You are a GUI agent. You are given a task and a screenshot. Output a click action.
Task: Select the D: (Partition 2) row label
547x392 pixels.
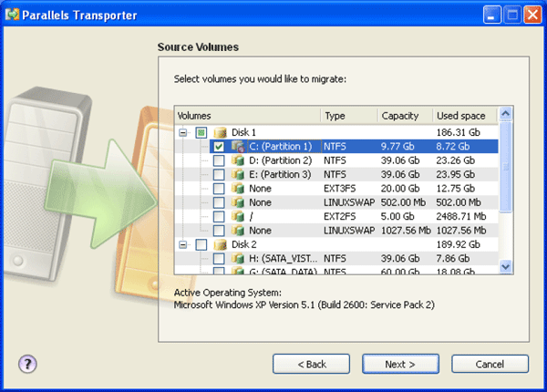[281, 160]
